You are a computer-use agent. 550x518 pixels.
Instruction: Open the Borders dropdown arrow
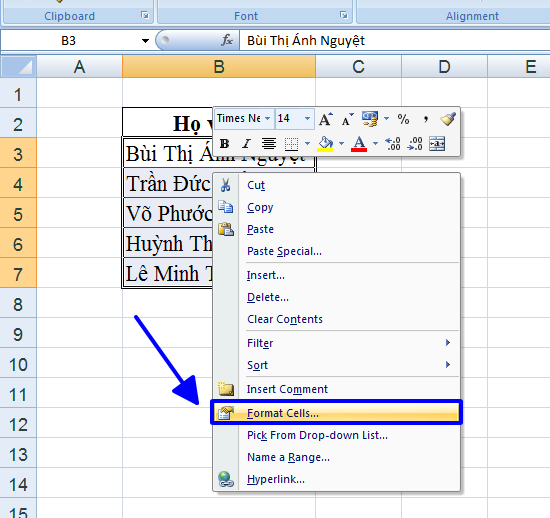point(307,143)
